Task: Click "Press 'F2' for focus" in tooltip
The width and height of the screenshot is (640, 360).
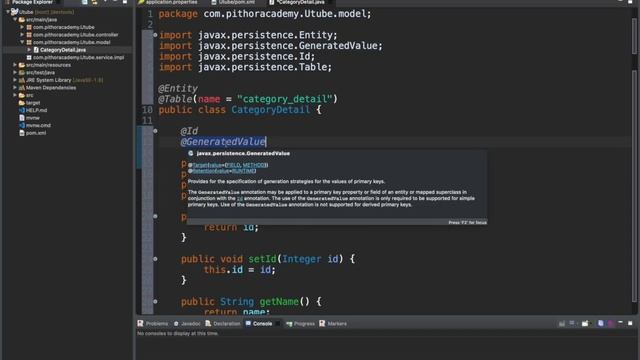Action: coord(467,222)
